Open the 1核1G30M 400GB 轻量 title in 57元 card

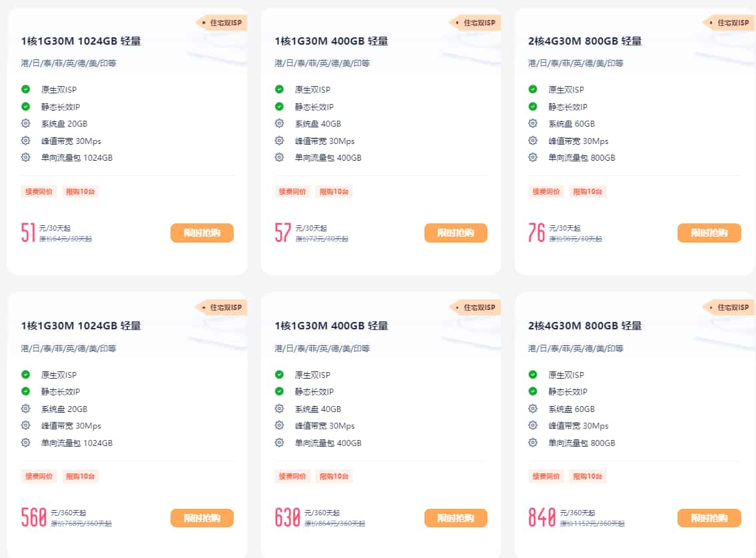[x=331, y=41]
